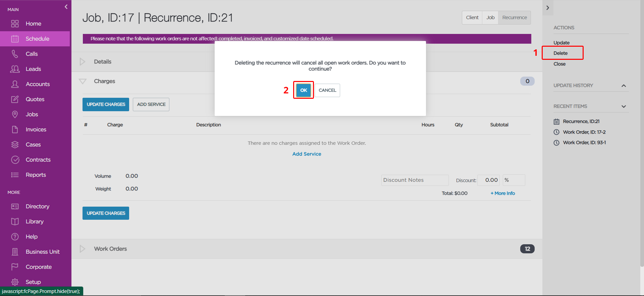
Task: Focus the Discount Notes input field
Action: 415,180
